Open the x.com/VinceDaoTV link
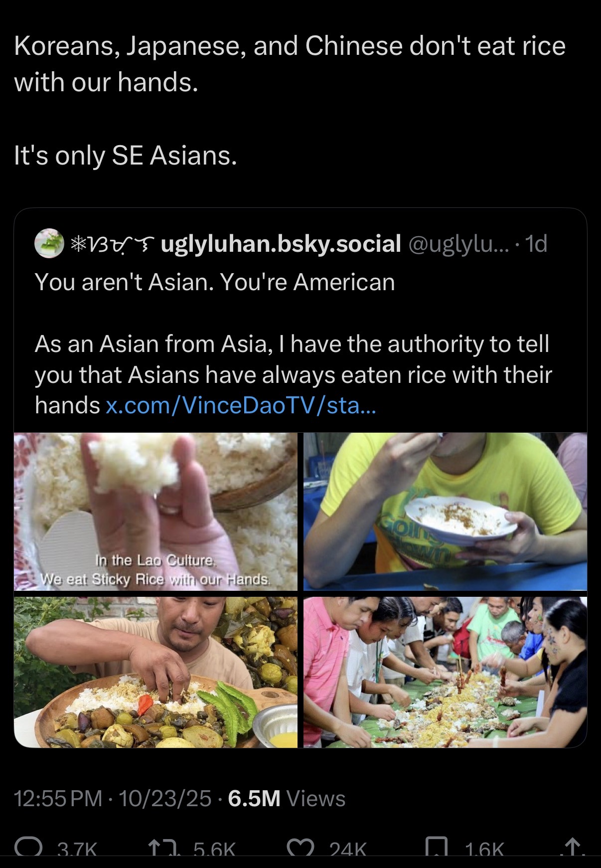Viewport: 601px width, 868px height. (x=241, y=405)
